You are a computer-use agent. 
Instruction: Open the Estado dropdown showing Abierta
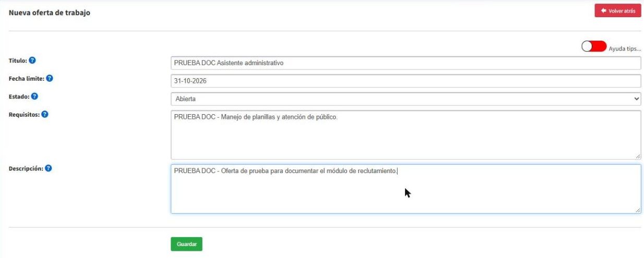(x=406, y=99)
